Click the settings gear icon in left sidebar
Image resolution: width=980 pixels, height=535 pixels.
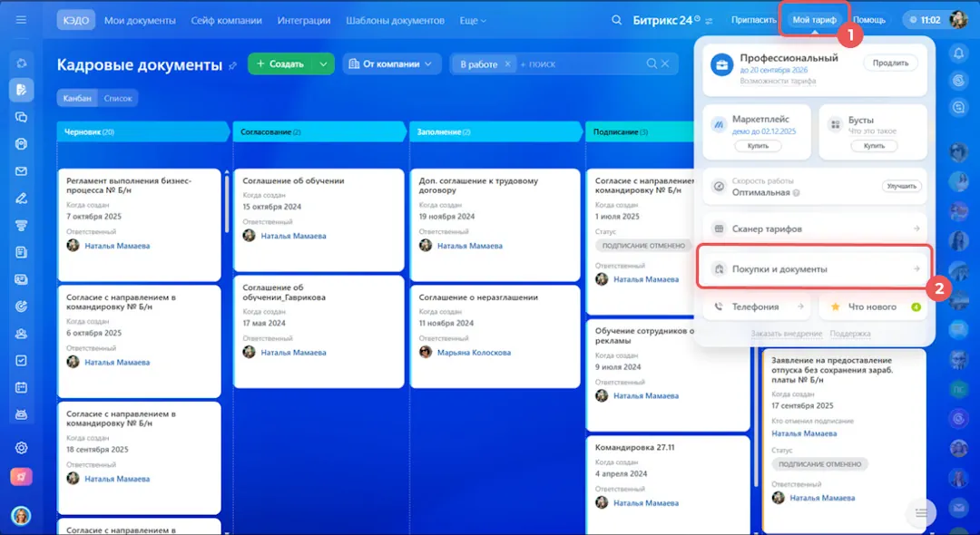tap(21, 447)
